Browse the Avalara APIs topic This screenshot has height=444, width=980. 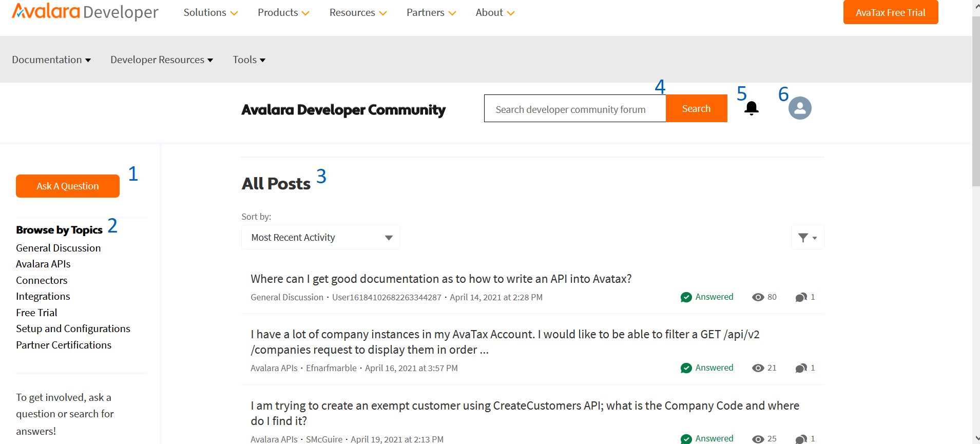coord(43,264)
